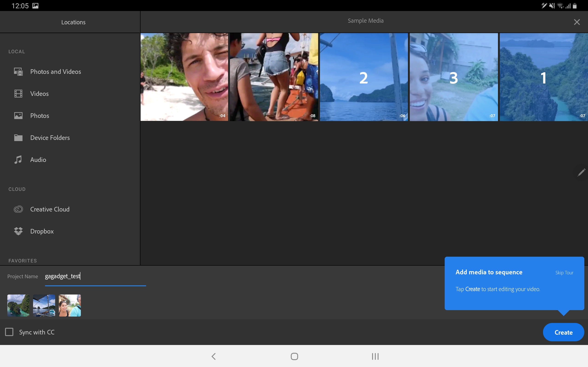
Task: Choose the Photos image icon
Action: click(18, 116)
